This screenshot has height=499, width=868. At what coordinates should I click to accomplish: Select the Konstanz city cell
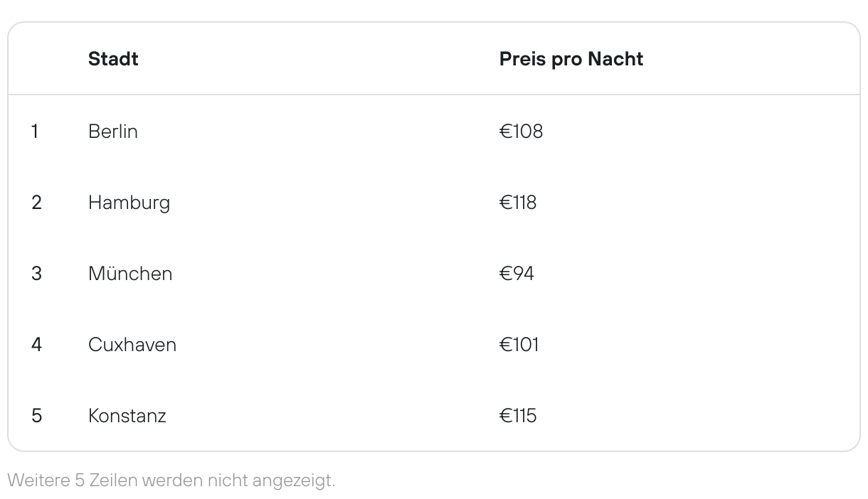click(127, 416)
